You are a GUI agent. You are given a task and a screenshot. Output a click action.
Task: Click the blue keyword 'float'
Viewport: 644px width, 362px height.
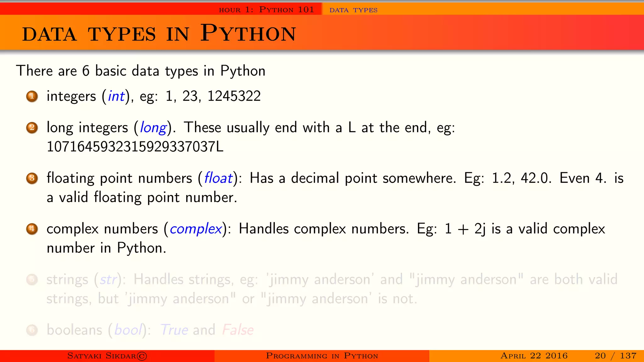pos(219,178)
